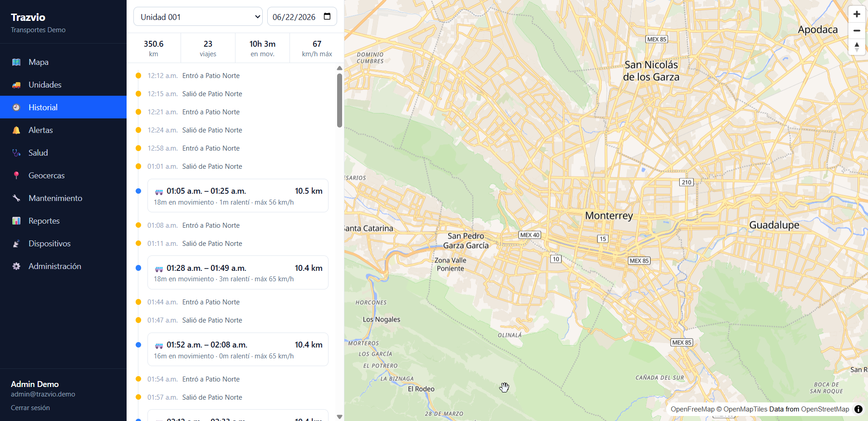The width and height of the screenshot is (868, 421).
Task: Click 01:54 a.m. Entró a Patio Norte event
Action: 193,379
